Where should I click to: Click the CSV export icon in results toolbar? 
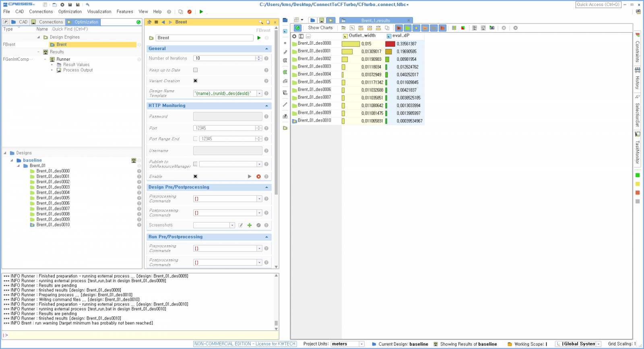(369, 28)
